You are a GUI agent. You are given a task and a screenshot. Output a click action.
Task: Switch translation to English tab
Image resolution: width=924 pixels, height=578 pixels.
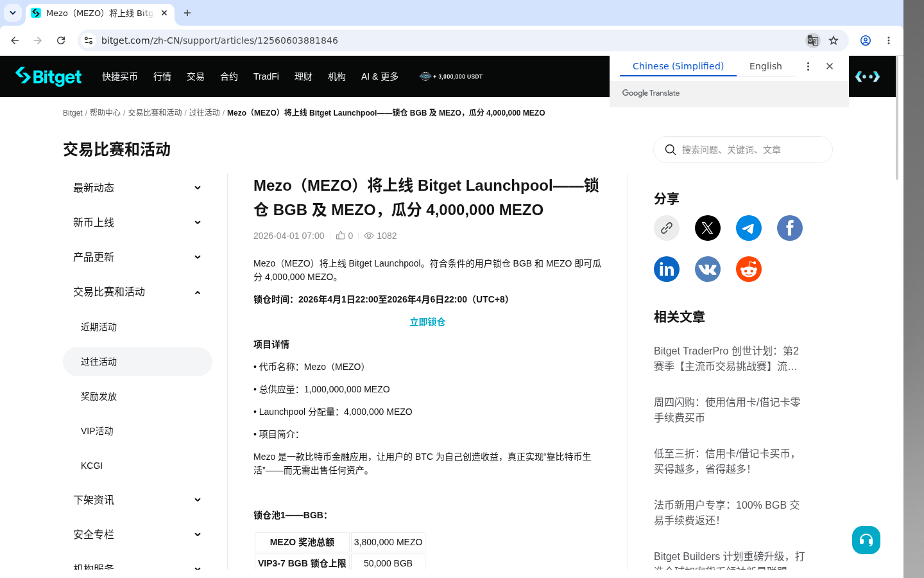[766, 66]
